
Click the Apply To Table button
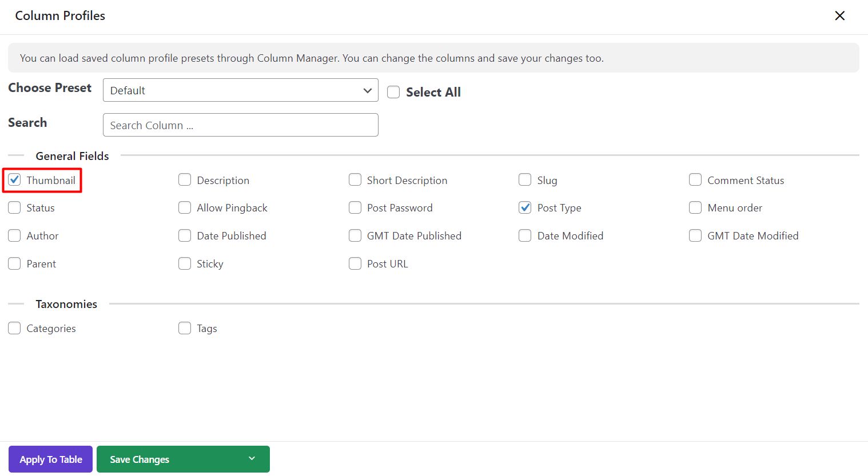[x=50, y=459]
